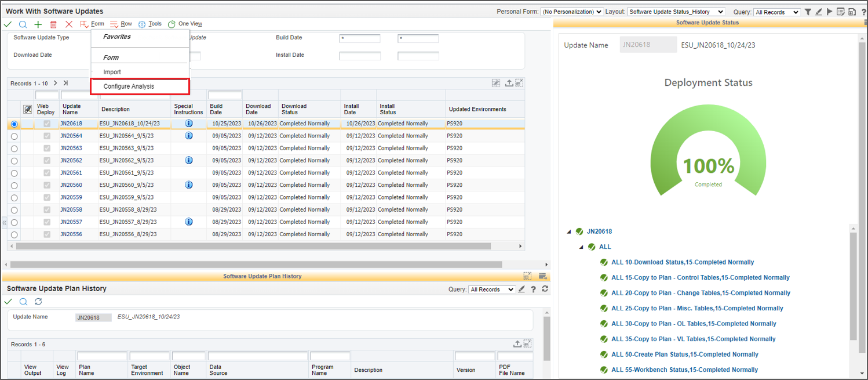This screenshot has width=868, height=380.
Task: Click the help question mark icon at top right
Action: (x=862, y=12)
